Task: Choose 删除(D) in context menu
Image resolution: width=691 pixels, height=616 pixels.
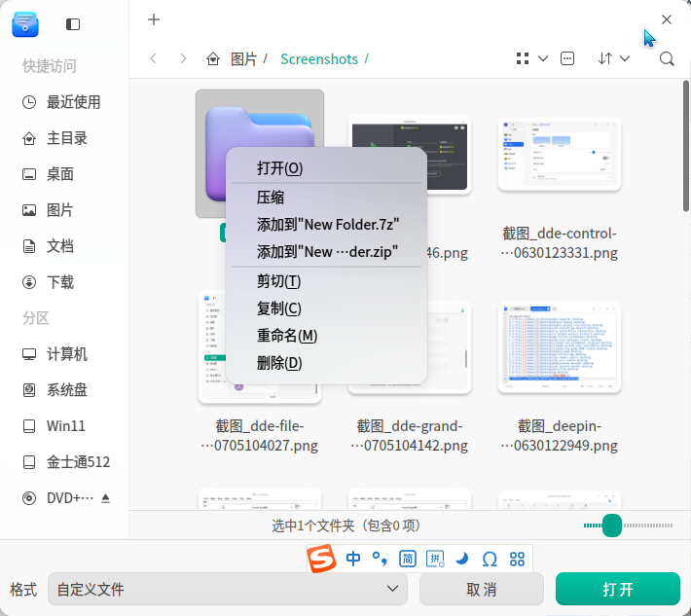Action: pos(327,363)
